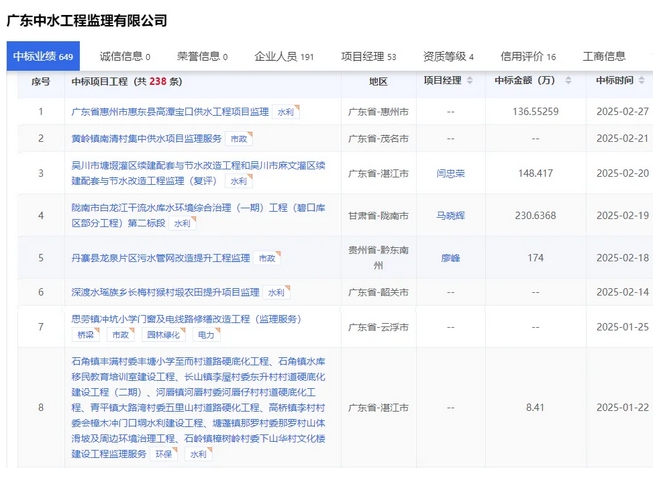Click 水利 tag on row 4
Viewport: 662px width, 487px height.
click(182, 223)
